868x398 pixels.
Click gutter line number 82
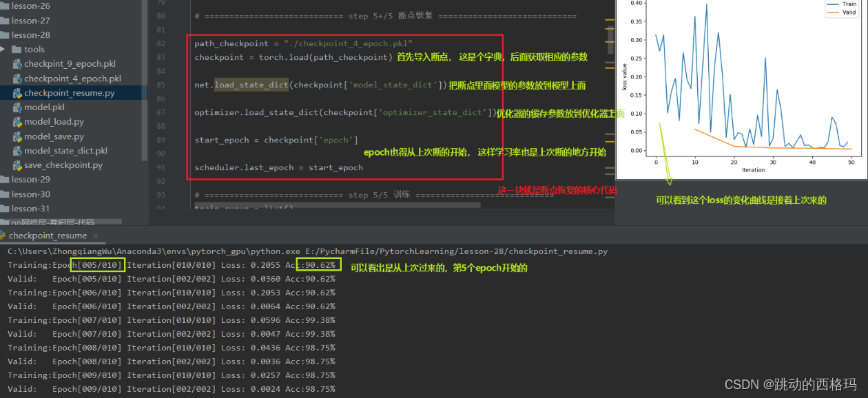click(161, 43)
